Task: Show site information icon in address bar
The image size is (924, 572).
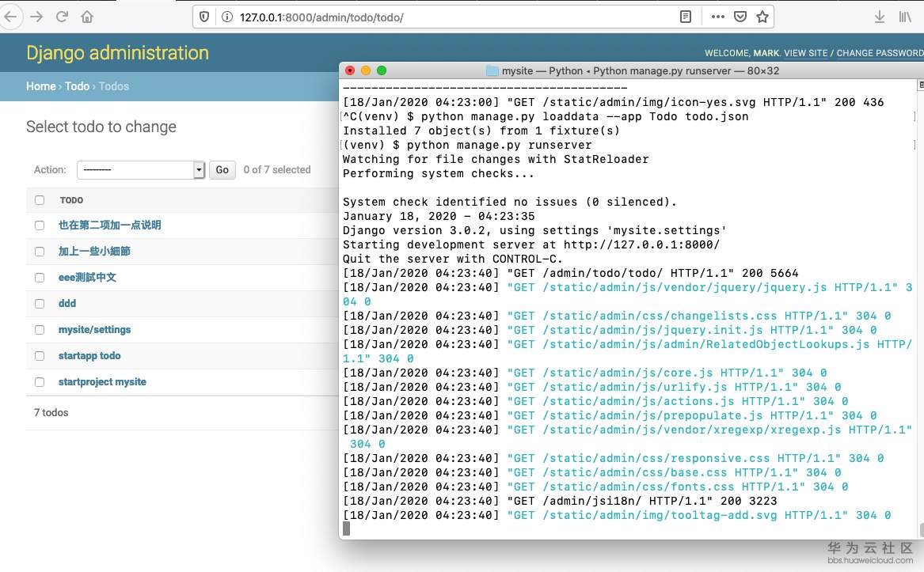Action: (227, 17)
